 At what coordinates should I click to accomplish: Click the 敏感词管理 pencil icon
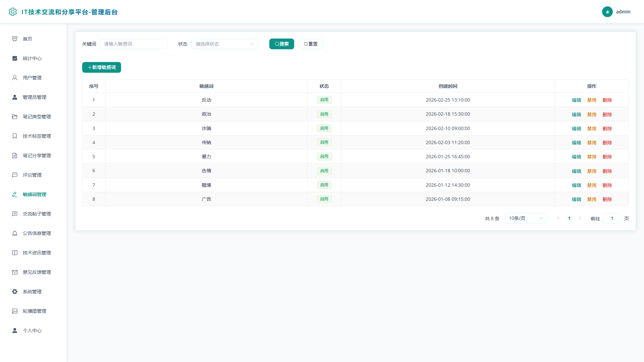pos(15,194)
